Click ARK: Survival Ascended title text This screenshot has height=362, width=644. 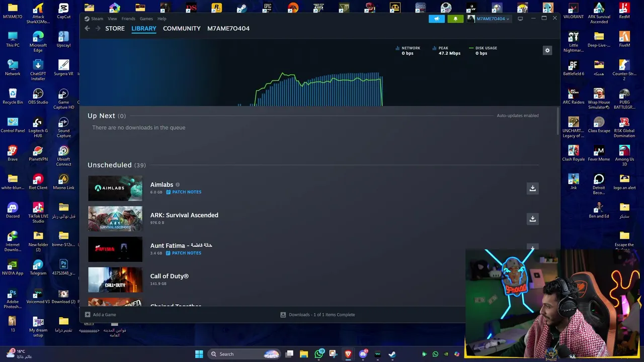(x=184, y=215)
